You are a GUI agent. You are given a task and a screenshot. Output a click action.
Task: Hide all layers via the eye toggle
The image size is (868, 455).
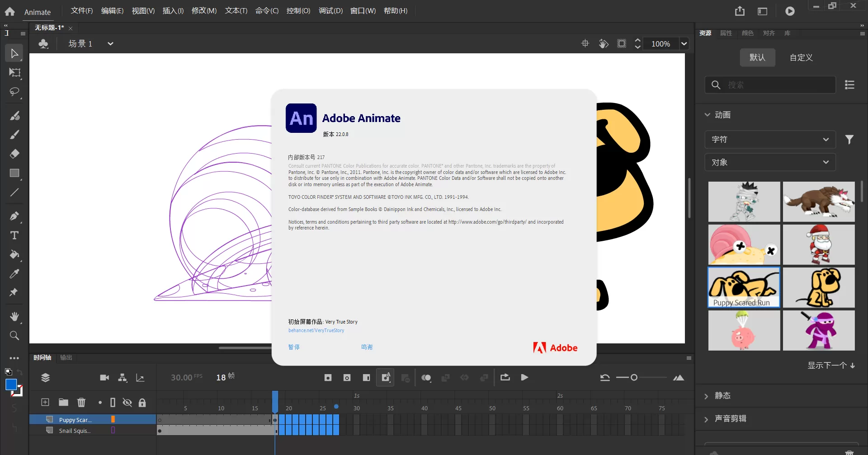pyautogui.click(x=127, y=402)
